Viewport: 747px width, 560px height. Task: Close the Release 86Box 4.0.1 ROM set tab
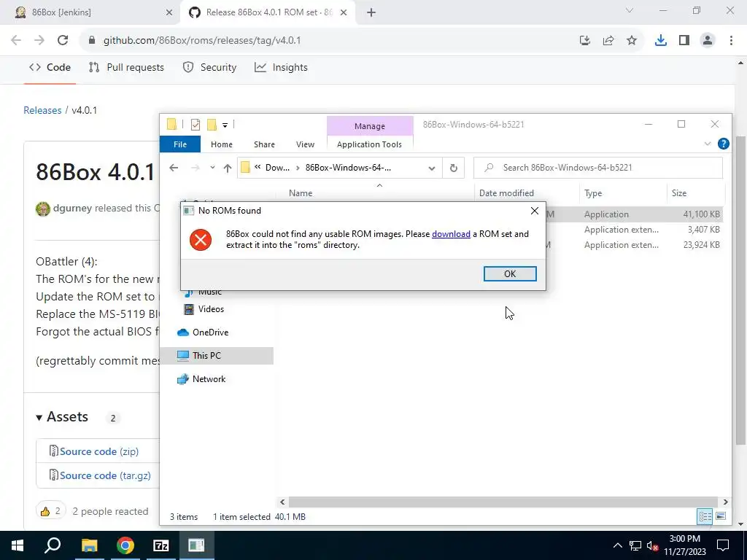pos(344,13)
